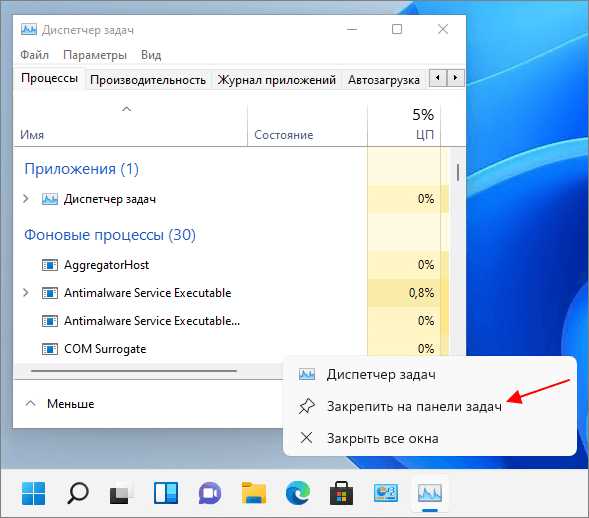The width and height of the screenshot is (589, 518).
Task: Expand Antimalware Service Executable with 0,8% CPU
Action: click(26, 292)
